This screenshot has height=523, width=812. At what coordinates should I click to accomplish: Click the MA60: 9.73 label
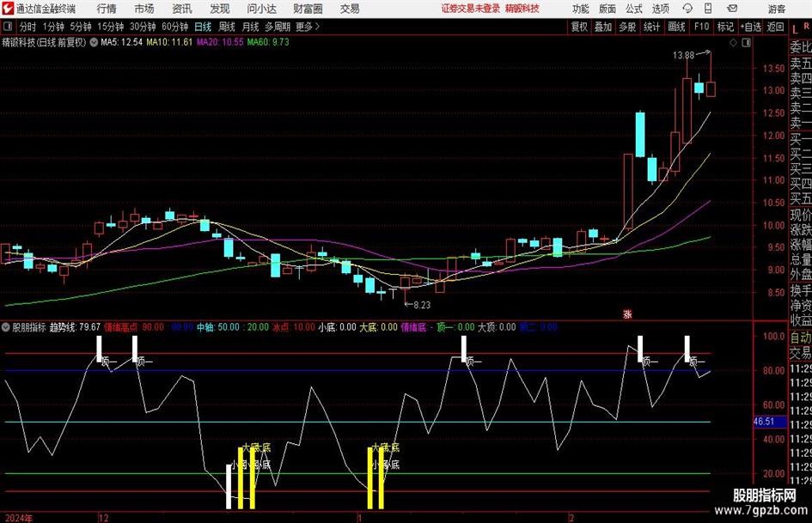coord(268,42)
